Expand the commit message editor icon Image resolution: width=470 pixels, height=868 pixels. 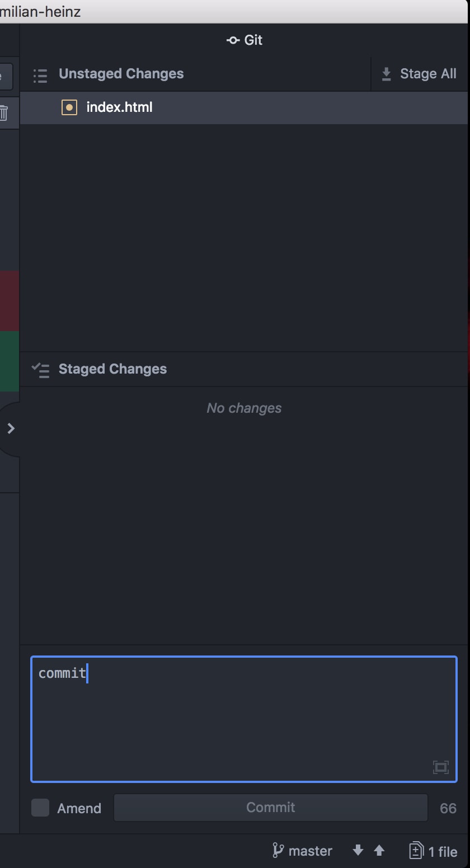click(441, 767)
